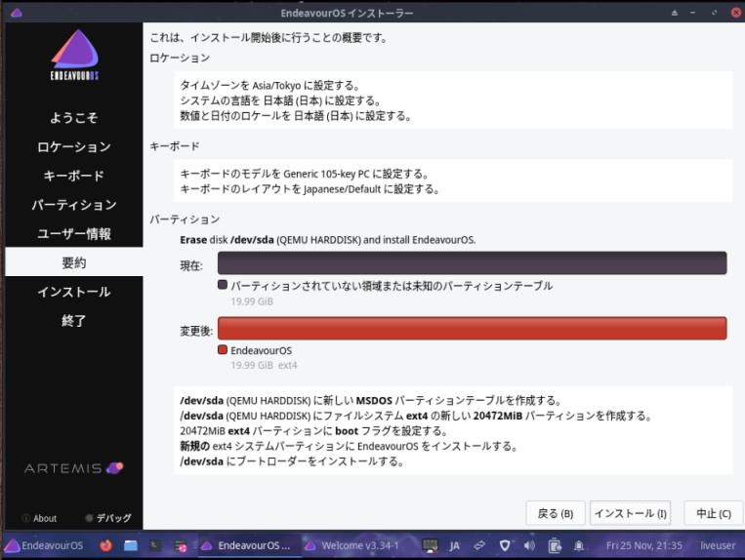Click the MSDOS partition table creation line

pos(371,401)
